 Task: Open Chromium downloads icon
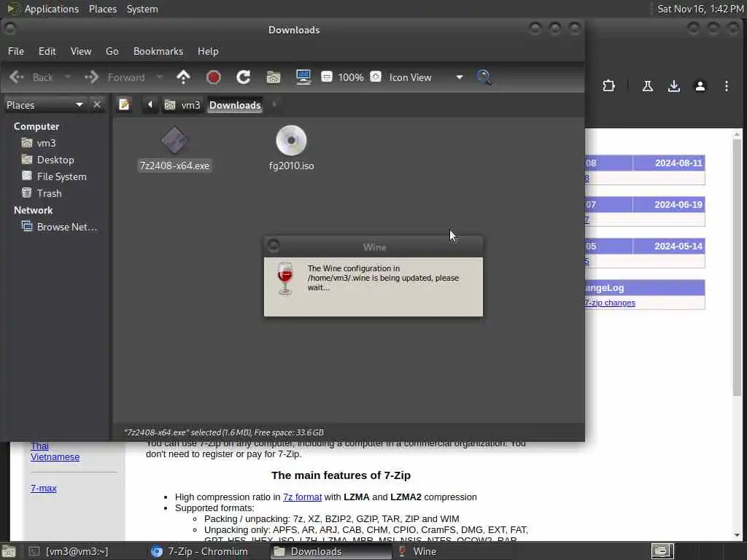coord(673,86)
